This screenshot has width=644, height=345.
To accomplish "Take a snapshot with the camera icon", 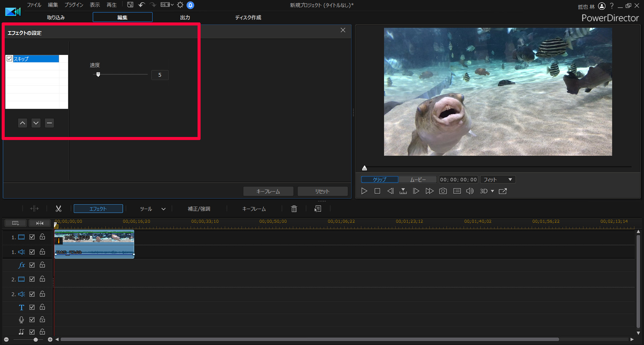I will pos(443,191).
